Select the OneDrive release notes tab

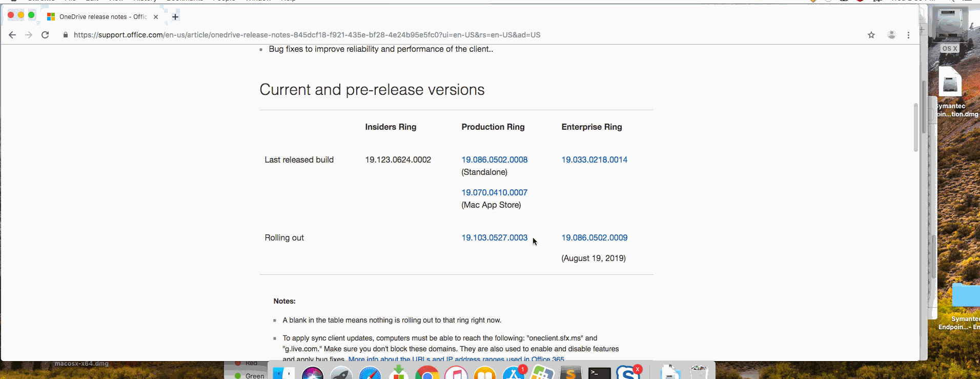coord(103,17)
